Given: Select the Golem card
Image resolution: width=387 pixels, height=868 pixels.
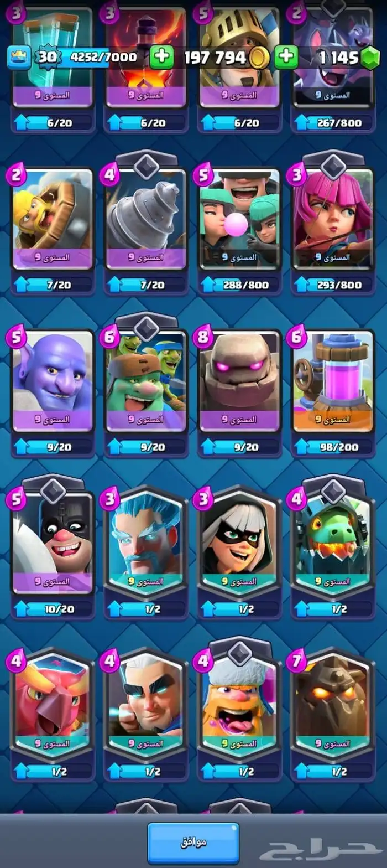Looking at the screenshot, I should point(239,380).
